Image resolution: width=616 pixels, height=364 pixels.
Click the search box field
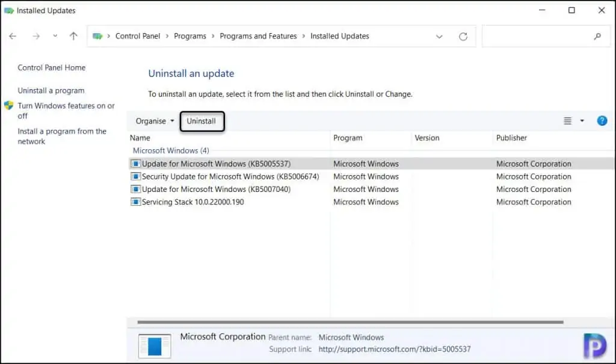pos(546,36)
